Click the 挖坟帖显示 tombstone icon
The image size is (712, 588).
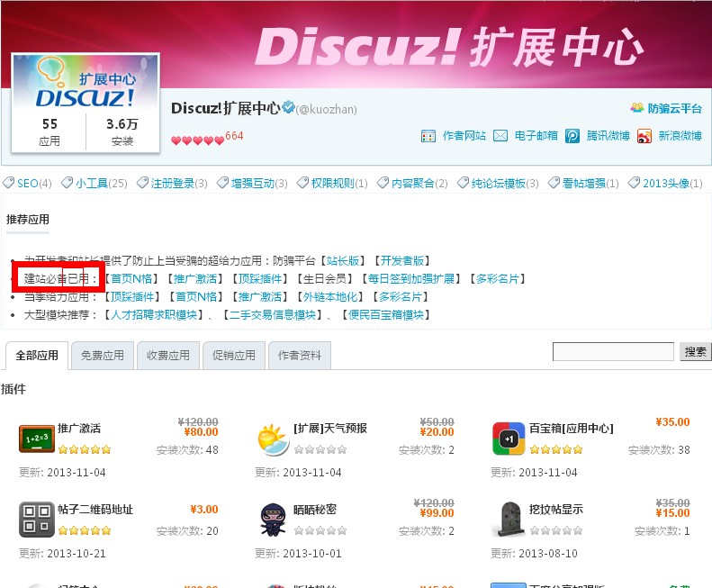(x=509, y=520)
